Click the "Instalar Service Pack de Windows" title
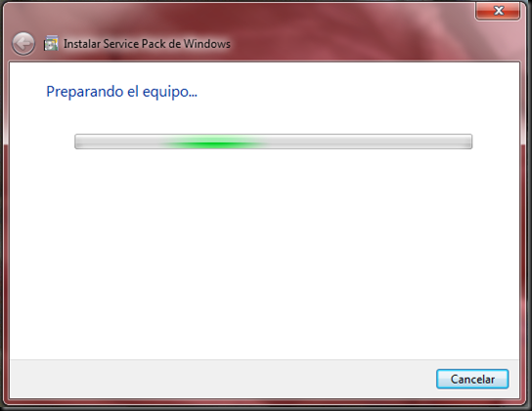Viewport: 532px width, 411px height. (147, 44)
